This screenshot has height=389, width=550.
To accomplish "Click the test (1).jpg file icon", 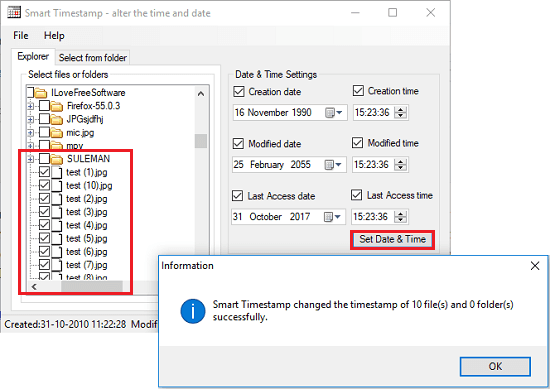I will tap(57, 172).
